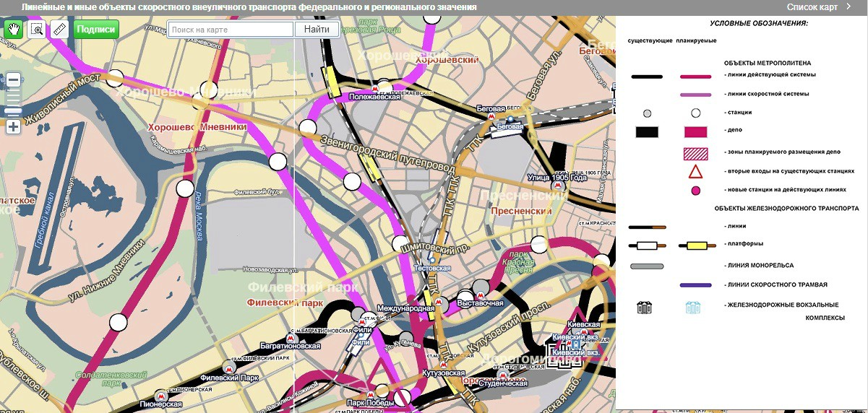Select the Багратионовская metro station icon

click(x=291, y=338)
